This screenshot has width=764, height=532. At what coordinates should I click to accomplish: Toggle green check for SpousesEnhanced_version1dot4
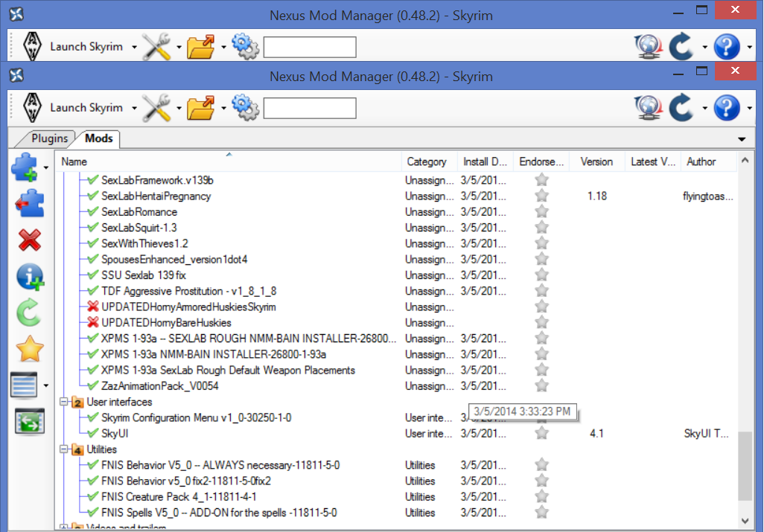[92, 260]
